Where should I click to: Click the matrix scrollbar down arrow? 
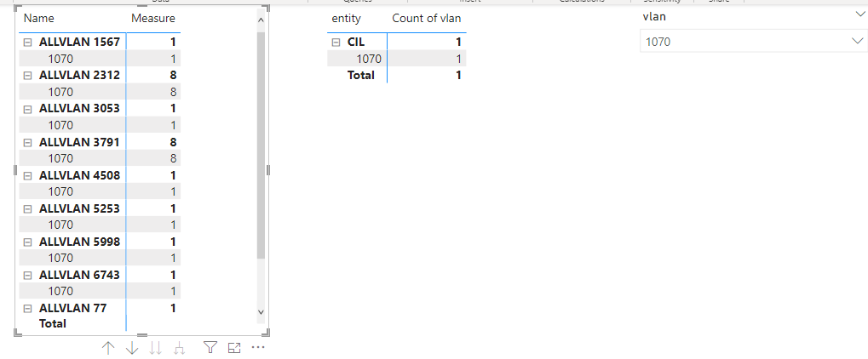262,312
